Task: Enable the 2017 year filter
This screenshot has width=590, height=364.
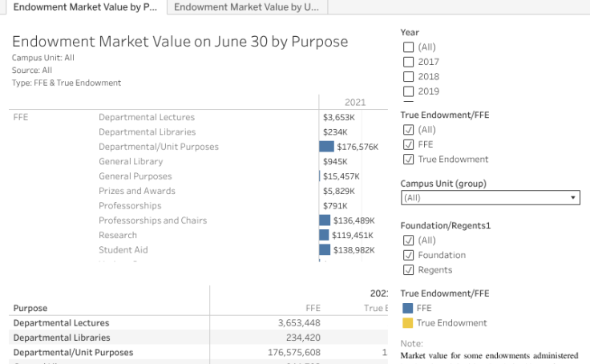Action: coord(408,62)
